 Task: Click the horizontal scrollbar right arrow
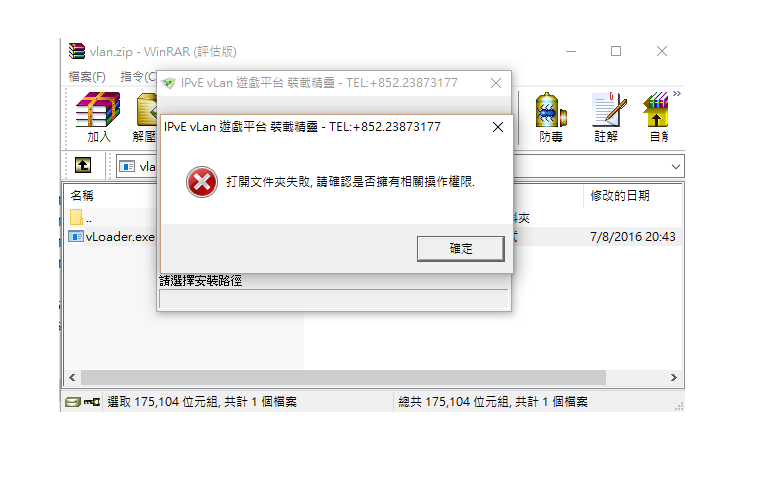(673, 378)
